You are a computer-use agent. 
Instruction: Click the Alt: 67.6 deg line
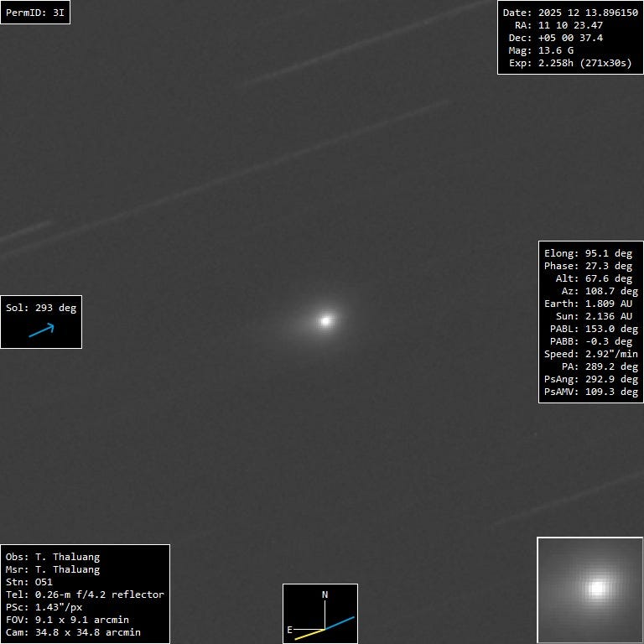click(594, 278)
